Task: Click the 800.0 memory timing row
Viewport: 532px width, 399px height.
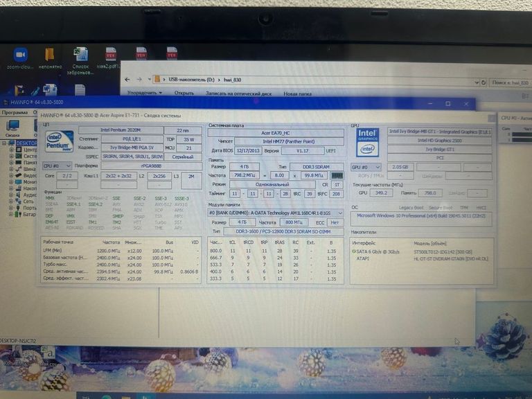Action: coord(274,251)
